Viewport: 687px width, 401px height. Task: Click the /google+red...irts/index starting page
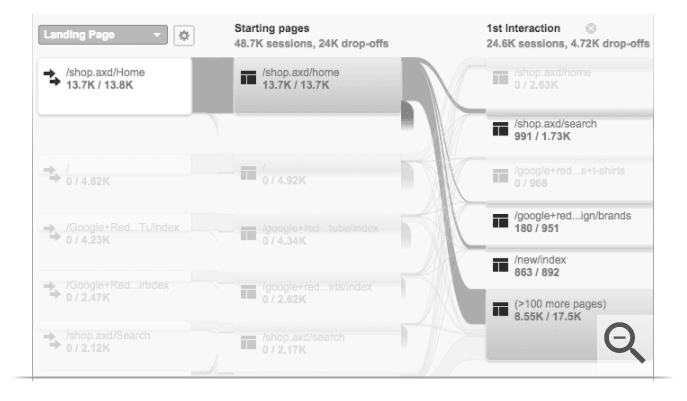[x=318, y=293]
